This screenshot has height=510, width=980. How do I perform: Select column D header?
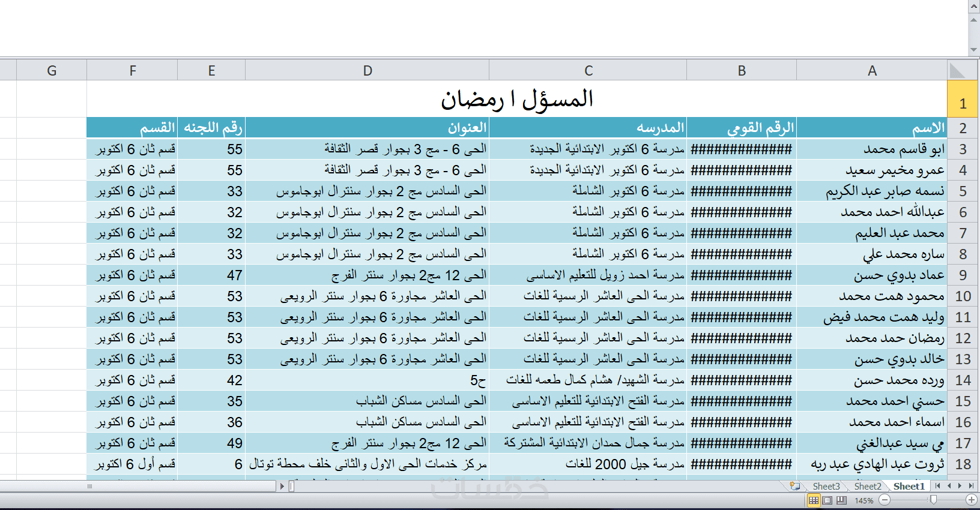click(367, 70)
